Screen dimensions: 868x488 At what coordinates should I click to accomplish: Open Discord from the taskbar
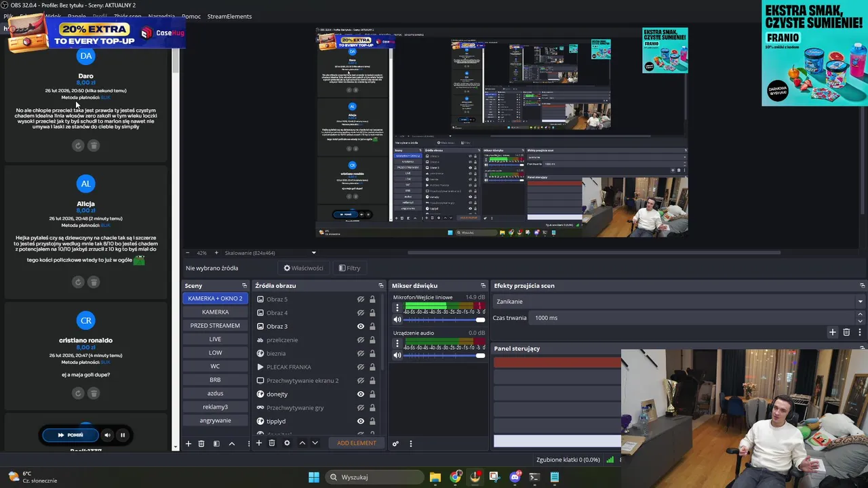coord(515,477)
